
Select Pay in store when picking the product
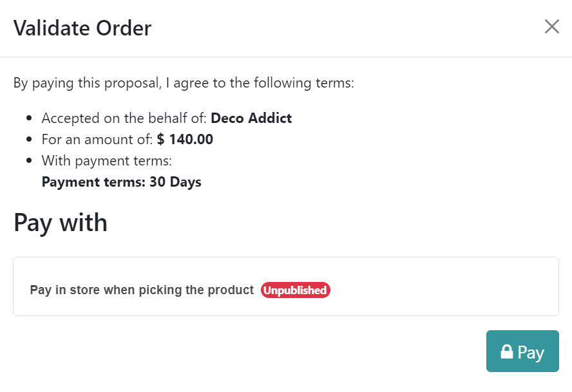pyautogui.click(x=142, y=290)
